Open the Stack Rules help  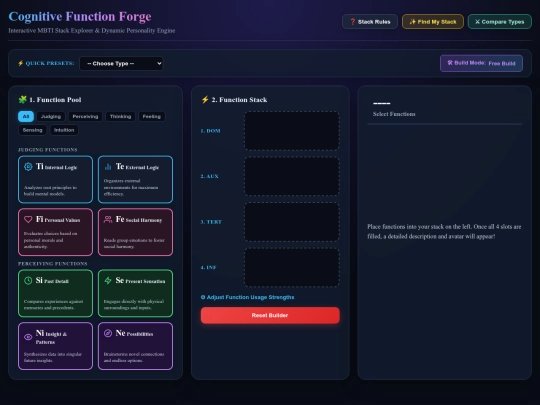click(370, 22)
